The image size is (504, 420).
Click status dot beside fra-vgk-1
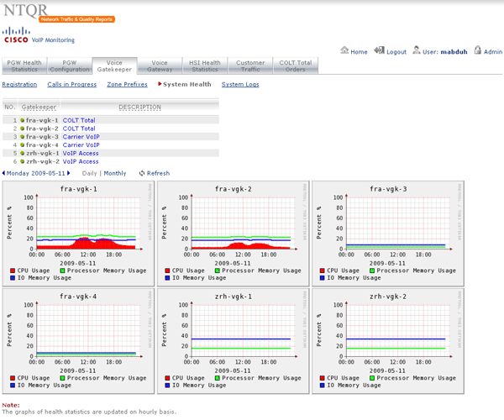point(23,120)
